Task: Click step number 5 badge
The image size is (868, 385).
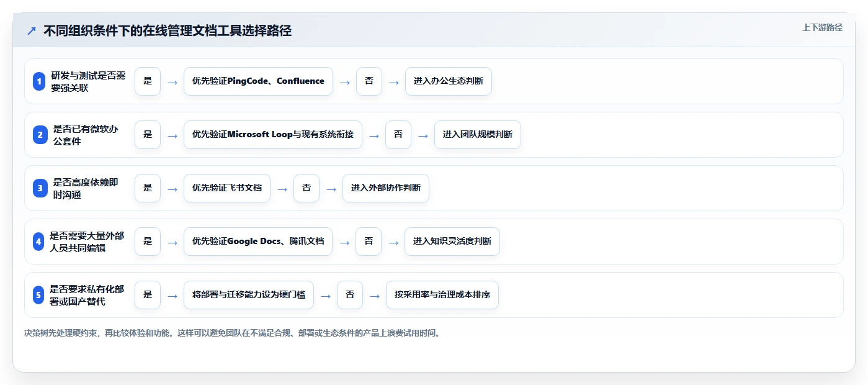Action: click(39, 295)
